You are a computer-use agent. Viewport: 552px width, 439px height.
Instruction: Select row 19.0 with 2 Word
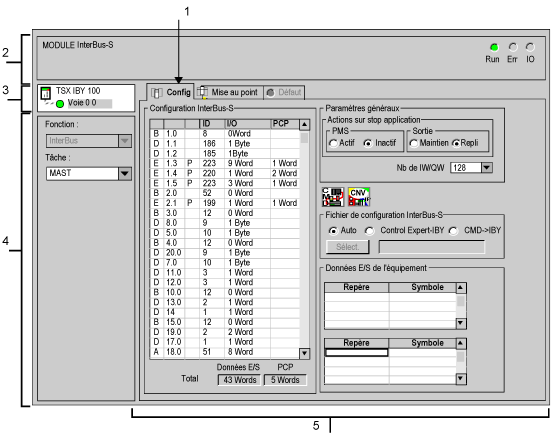tap(225, 332)
